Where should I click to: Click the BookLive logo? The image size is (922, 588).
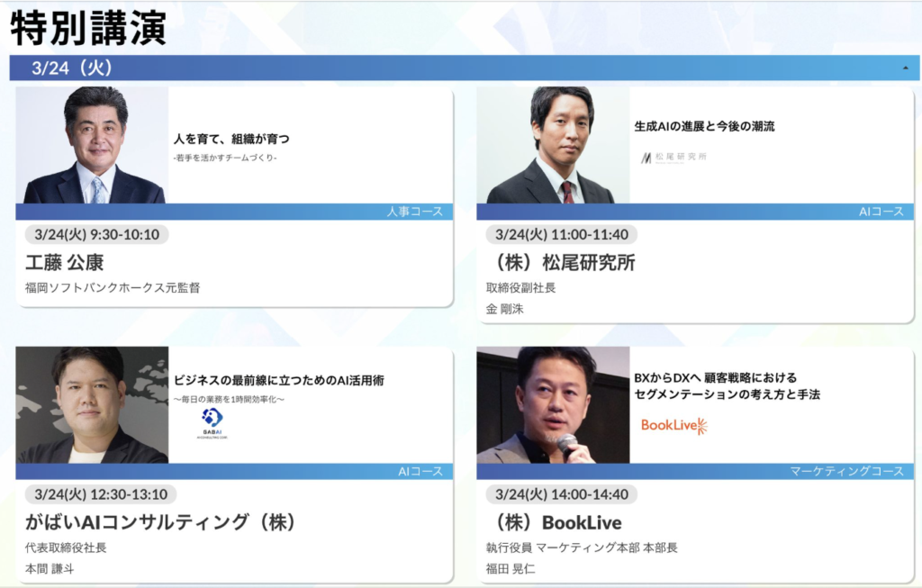pyautogui.click(x=673, y=426)
